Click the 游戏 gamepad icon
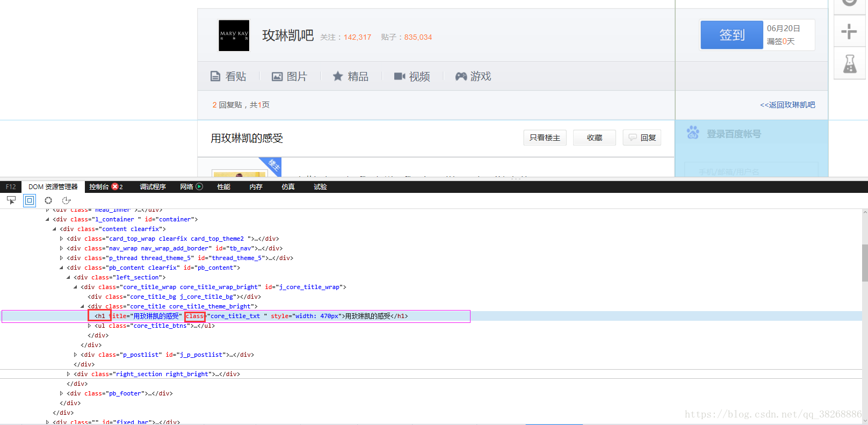The image size is (868, 425). pos(461,76)
